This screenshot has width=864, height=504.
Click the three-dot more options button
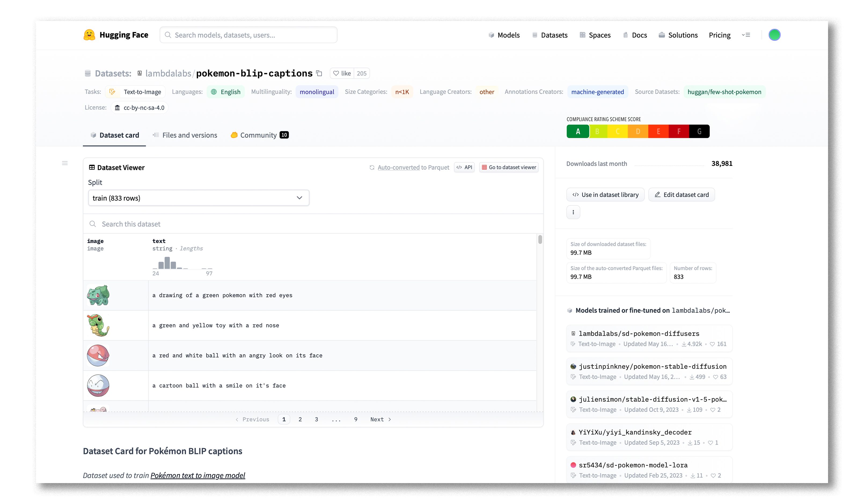tap(573, 212)
